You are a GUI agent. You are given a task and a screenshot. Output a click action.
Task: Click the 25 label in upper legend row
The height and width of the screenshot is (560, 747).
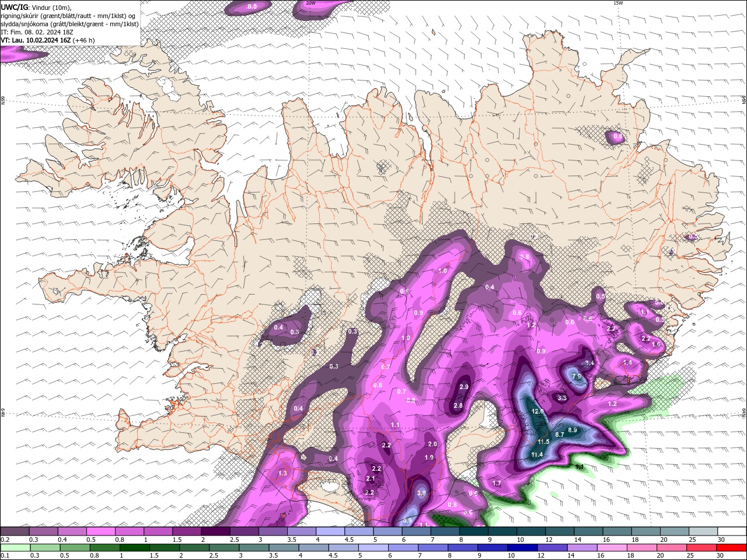pyautogui.click(x=692, y=540)
